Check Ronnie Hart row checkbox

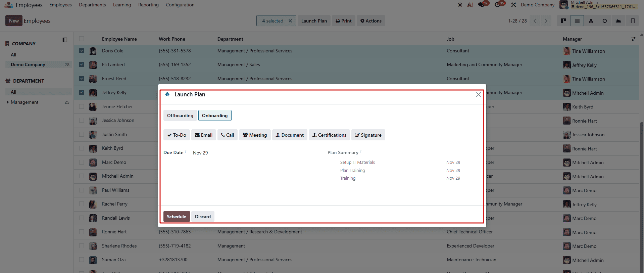coord(82,232)
